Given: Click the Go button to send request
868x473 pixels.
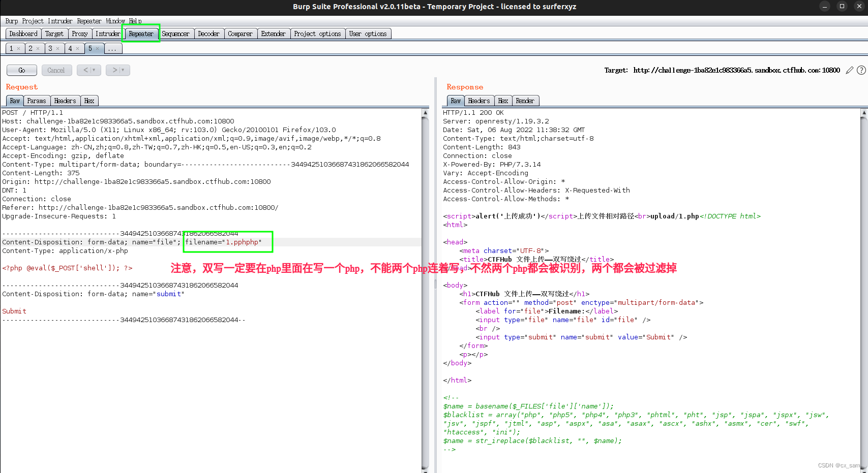Looking at the screenshot, I should (22, 70).
